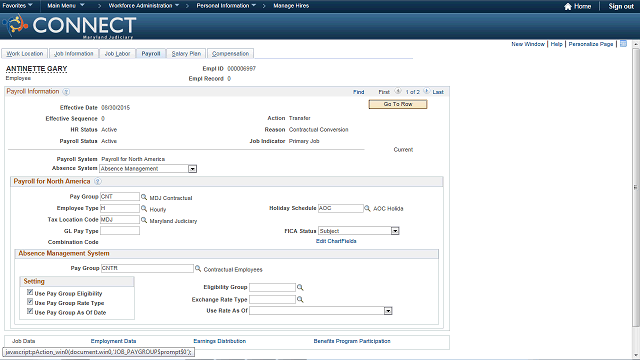Screen dimensions: 640x360
Task: Click the Last row link
Action: pos(438,92)
